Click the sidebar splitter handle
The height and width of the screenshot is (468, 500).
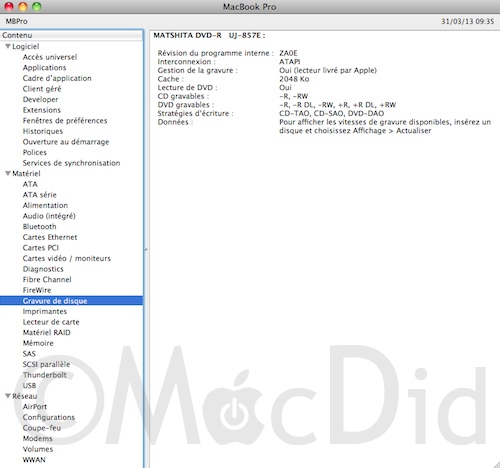point(146,249)
